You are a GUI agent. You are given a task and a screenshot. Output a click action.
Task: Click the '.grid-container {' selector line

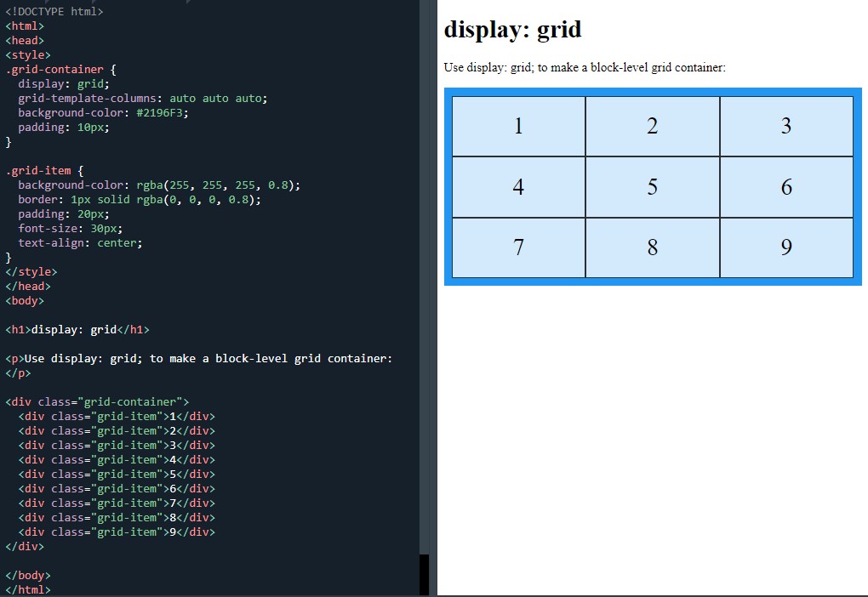click(61, 70)
